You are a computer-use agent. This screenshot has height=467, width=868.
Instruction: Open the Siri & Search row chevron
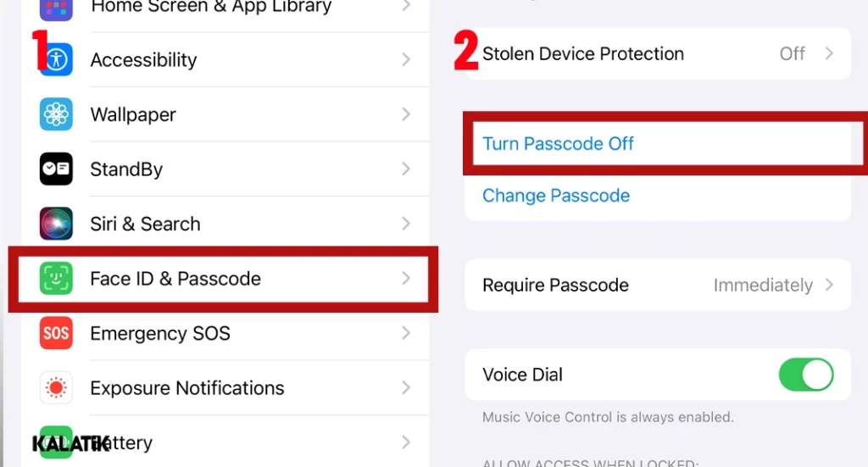click(x=406, y=224)
